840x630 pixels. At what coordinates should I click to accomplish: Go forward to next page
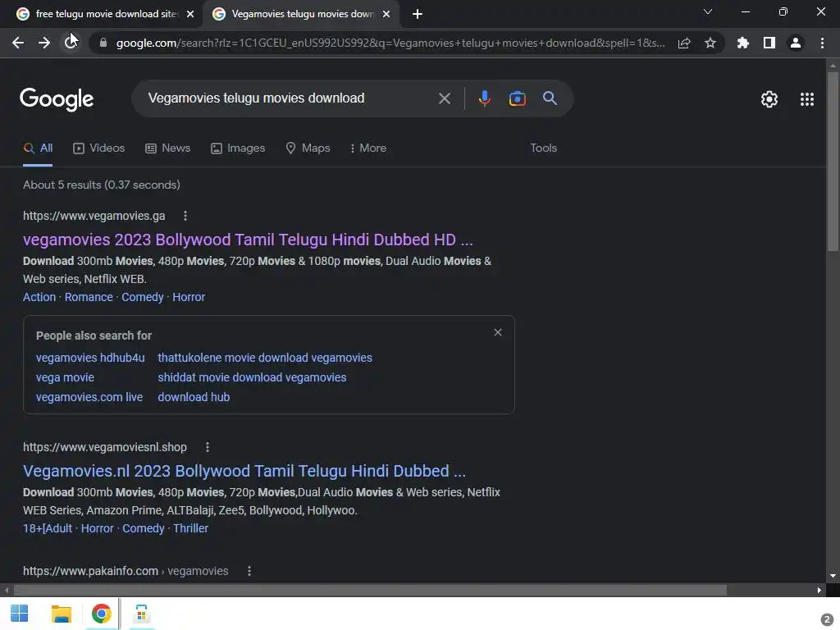click(x=44, y=43)
